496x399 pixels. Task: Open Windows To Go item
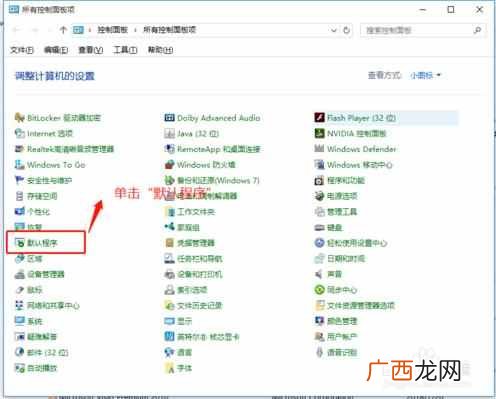click(50, 165)
